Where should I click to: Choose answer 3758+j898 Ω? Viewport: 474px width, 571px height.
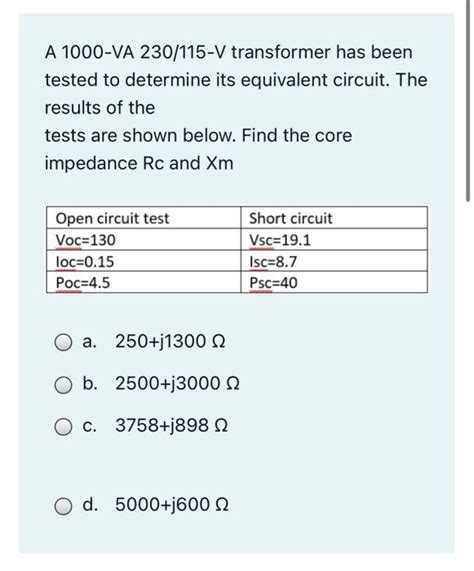tap(171, 425)
